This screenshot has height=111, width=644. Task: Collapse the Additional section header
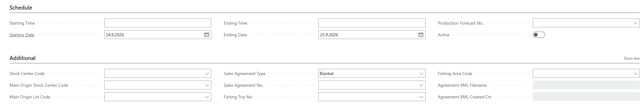click(22, 58)
